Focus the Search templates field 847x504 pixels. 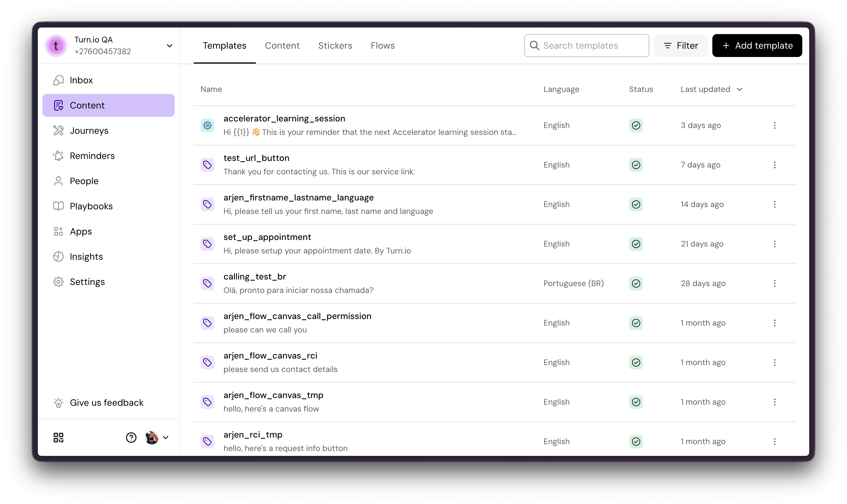tap(587, 46)
